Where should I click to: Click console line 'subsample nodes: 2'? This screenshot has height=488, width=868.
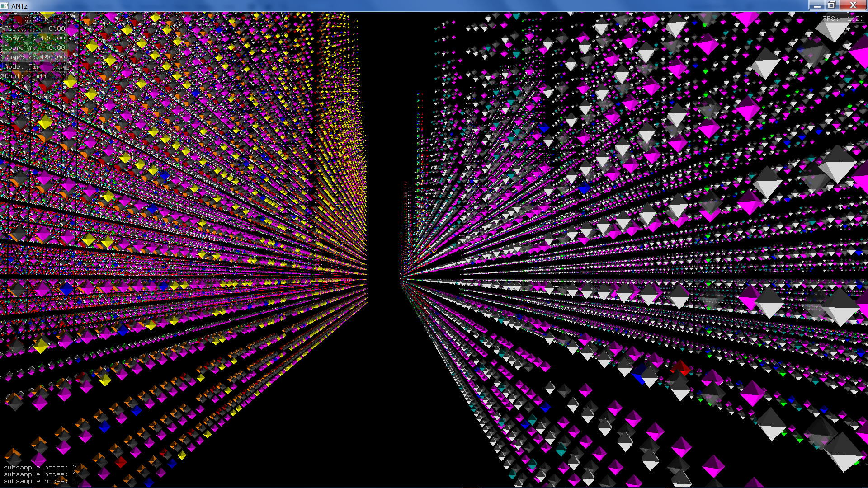40,467
